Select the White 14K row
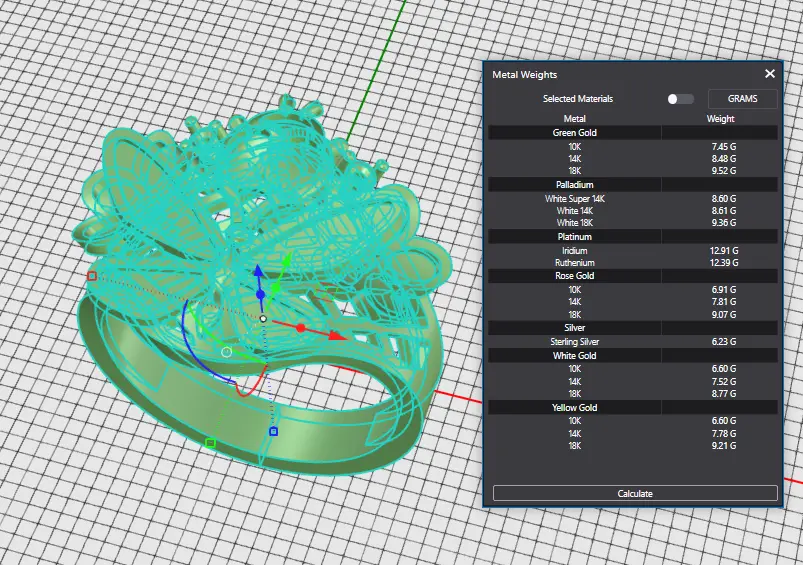 click(x=633, y=211)
